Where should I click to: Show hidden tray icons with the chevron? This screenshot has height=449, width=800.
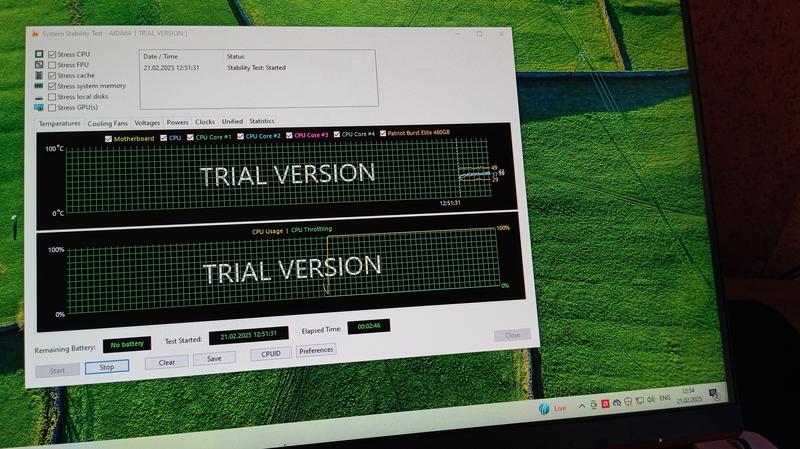pos(582,406)
